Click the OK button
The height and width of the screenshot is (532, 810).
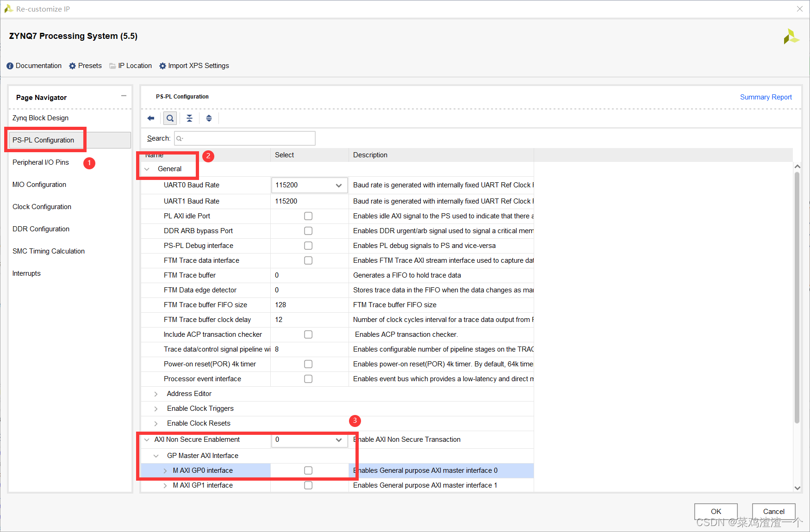click(716, 512)
